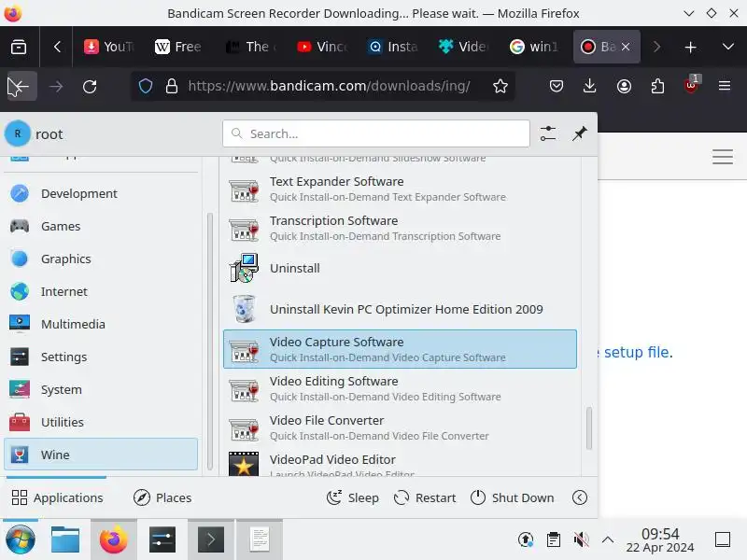View site security padlock info
The image size is (747, 560).
pos(172,86)
